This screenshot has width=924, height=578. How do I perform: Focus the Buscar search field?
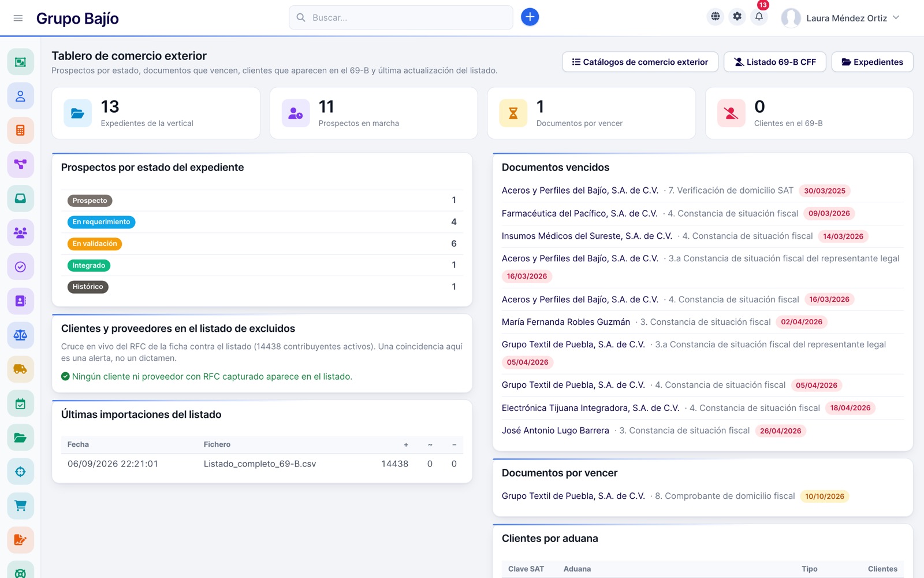(401, 17)
